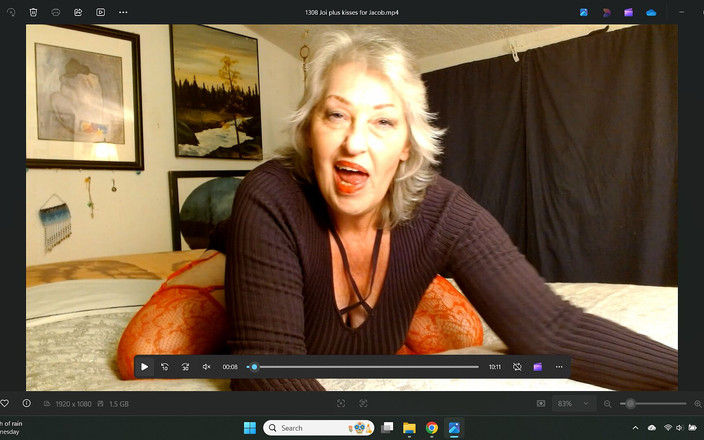Open Clipchamp edit icon in player bar
Screen dimensions: 704x440
click(538, 367)
